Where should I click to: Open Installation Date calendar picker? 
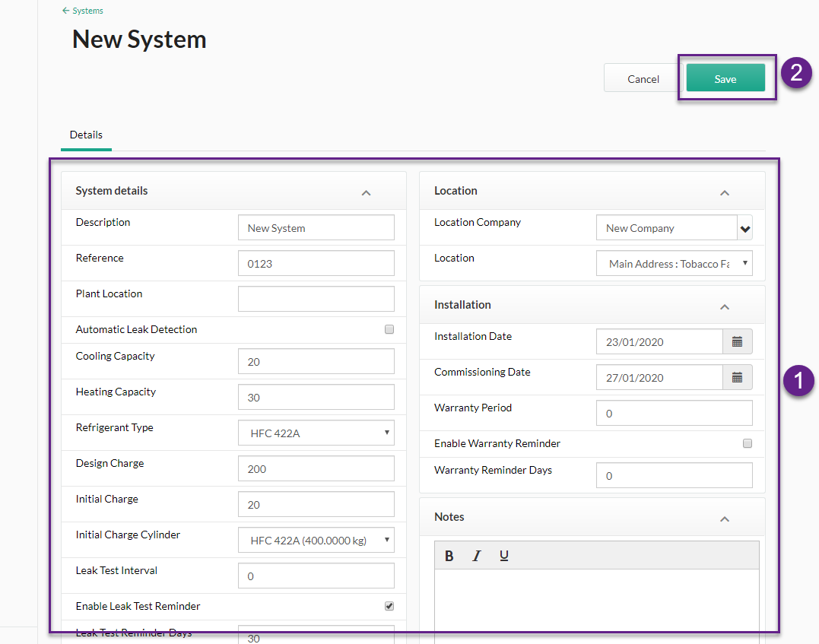[737, 341]
